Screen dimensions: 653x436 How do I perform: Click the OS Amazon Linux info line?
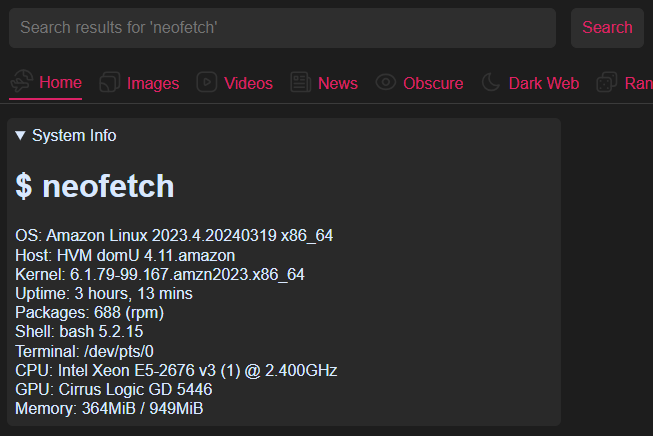point(174,236)
